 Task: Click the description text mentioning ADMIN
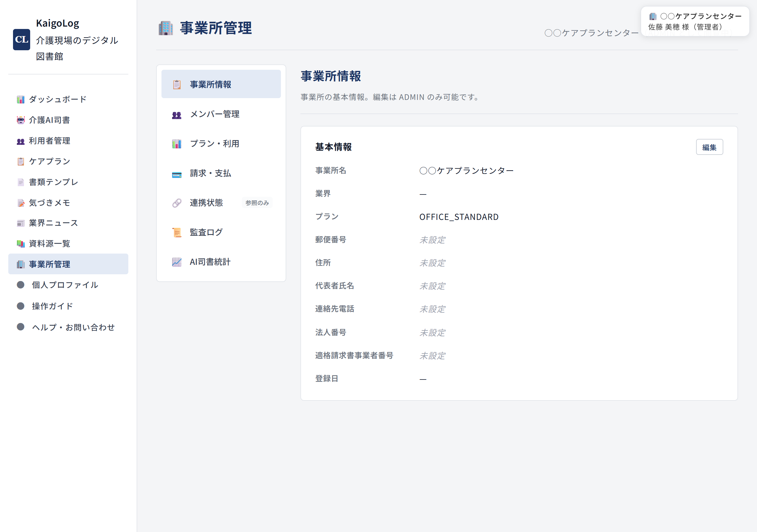391,97
